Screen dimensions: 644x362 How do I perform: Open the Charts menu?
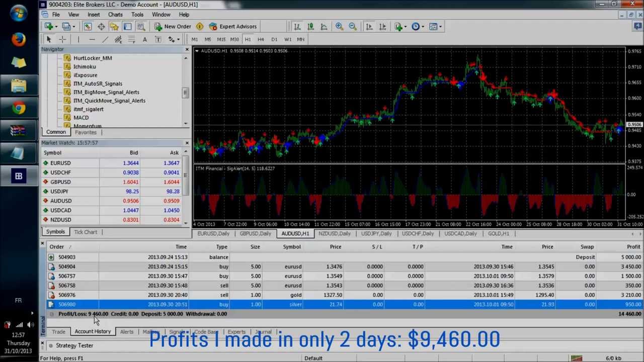pos(115,15)
